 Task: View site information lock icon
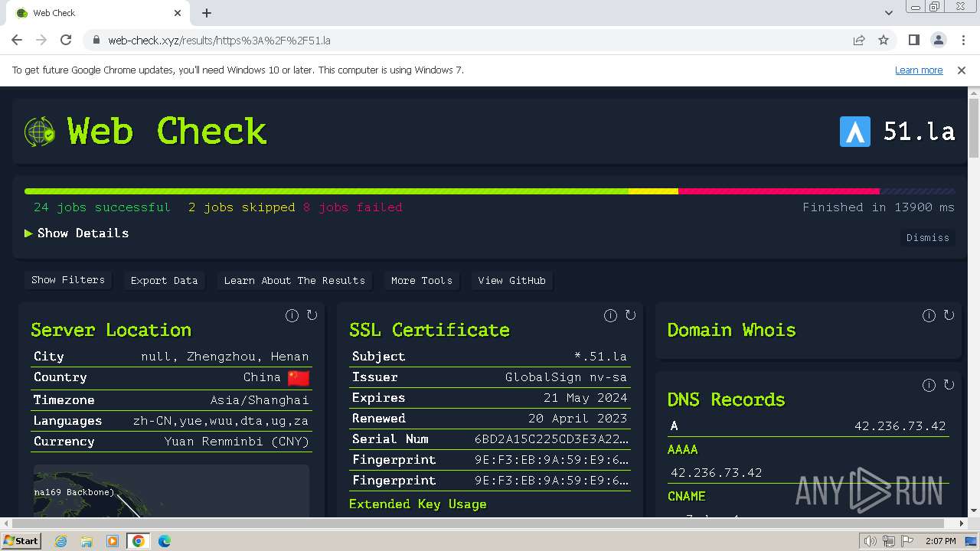pos(96,40)
